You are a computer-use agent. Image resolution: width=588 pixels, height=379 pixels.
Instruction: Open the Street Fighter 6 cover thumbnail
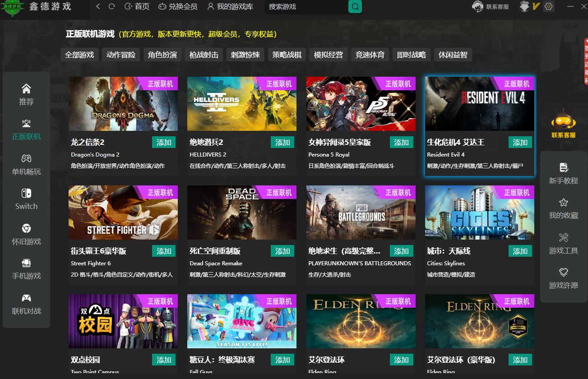point(123,213)
